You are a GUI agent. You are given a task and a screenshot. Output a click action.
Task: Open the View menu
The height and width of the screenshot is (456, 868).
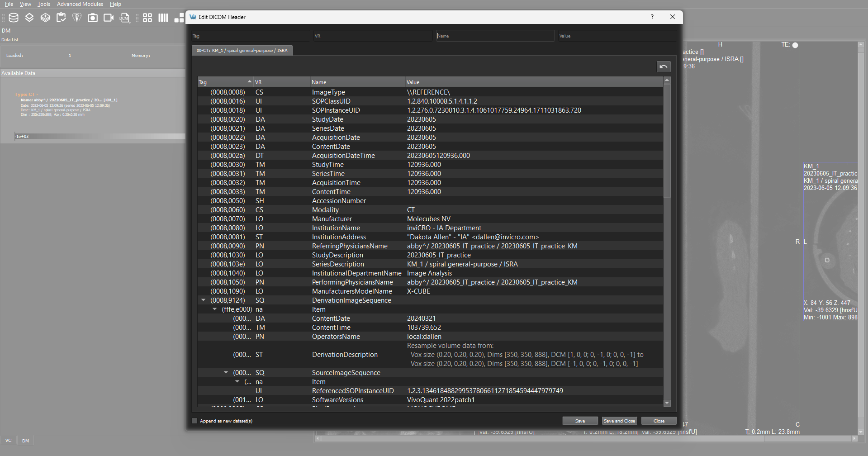point(25,4)
